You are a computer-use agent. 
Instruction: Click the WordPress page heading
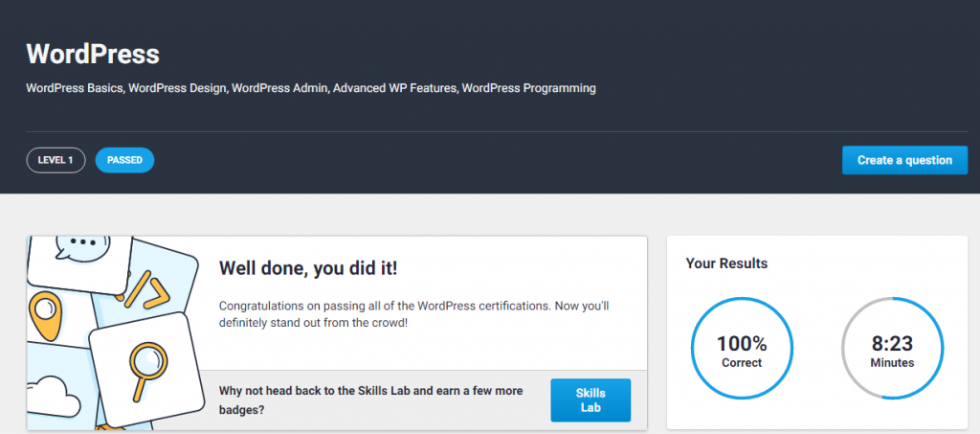(x=93, y=55)
